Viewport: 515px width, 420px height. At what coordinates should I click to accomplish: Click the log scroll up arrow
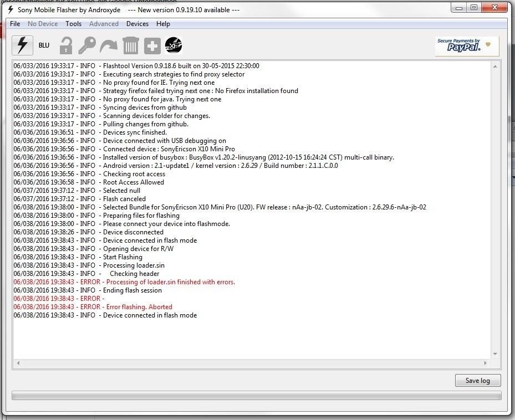click(x=495, y=66)
